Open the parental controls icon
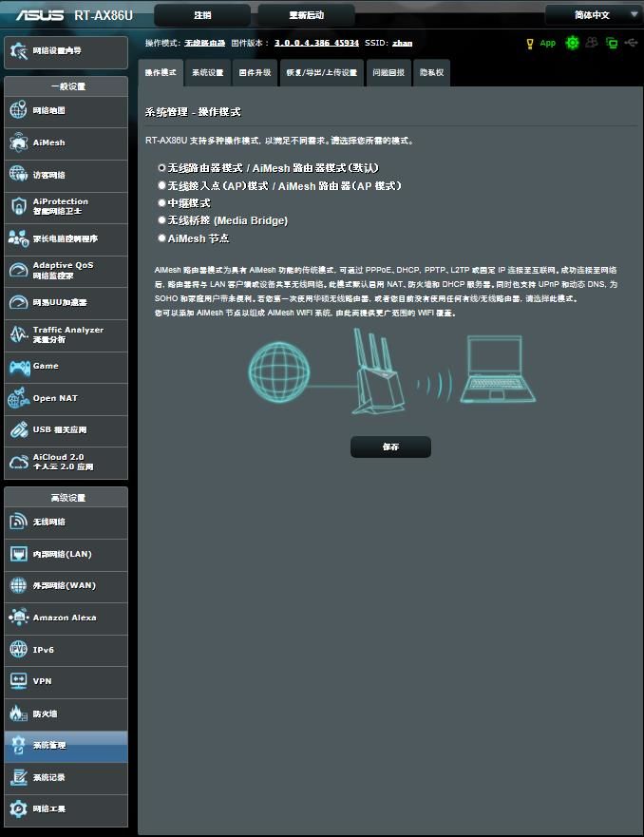This screenshot has width=644, height=837. coord(19,238)
